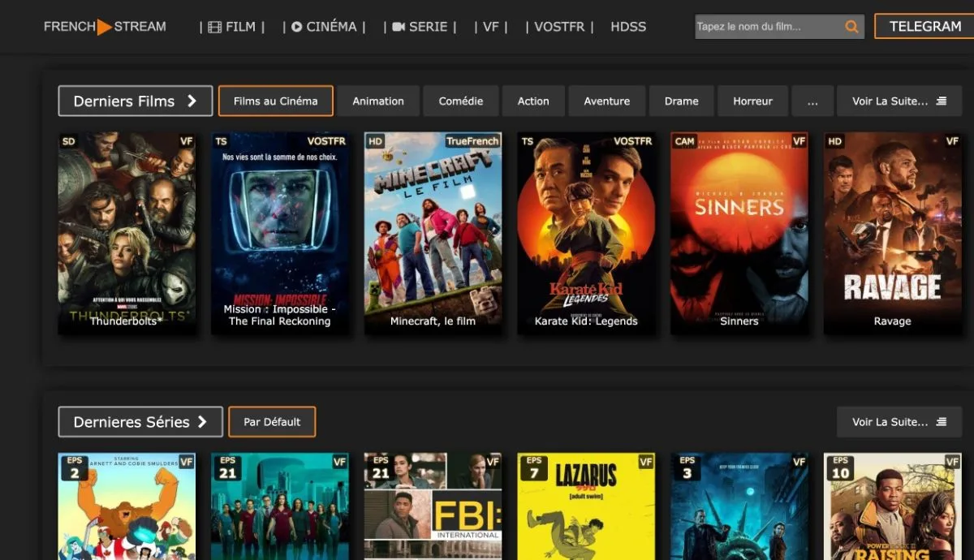The width and height of the screenshot is (974, 560).
Task: Open the Minecraft, le film poster
Action: [433, 231]
